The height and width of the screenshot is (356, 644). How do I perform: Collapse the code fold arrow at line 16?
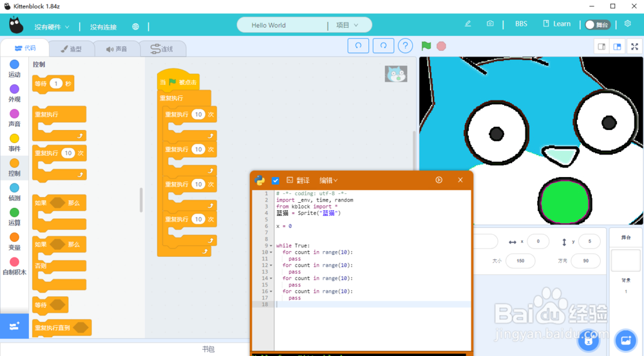click(x=271, y=292)
